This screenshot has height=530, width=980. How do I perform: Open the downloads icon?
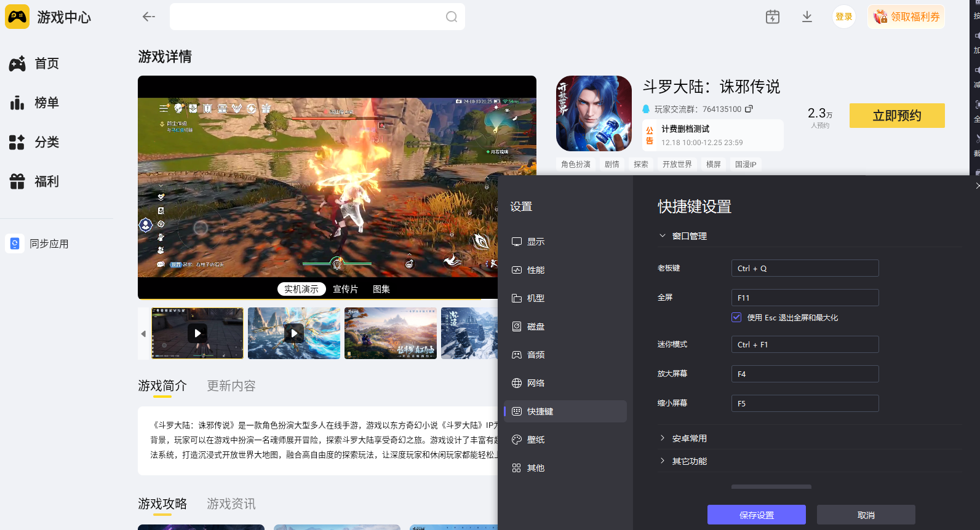coord(807,17)
